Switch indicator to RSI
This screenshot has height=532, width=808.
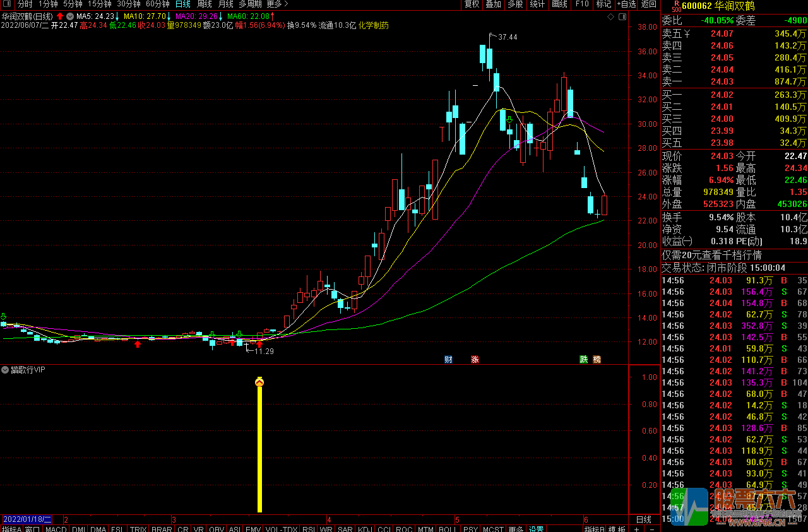[309, 529]
